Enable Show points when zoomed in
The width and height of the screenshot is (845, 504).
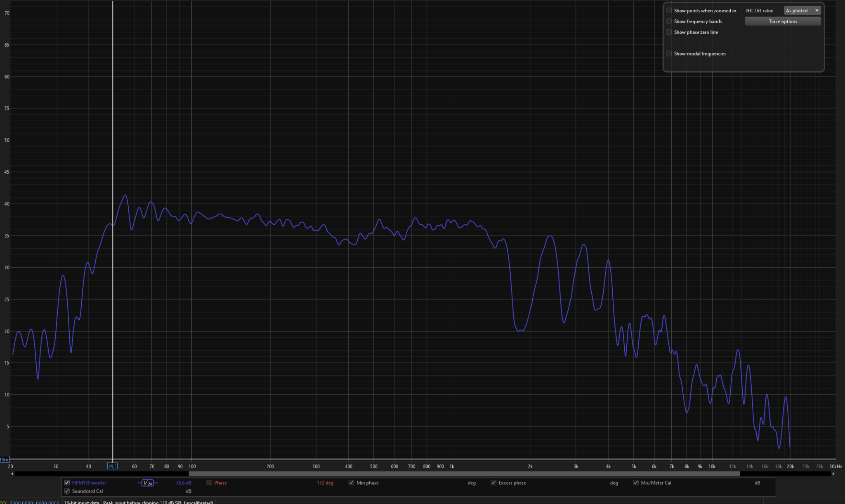pos(669,11)
